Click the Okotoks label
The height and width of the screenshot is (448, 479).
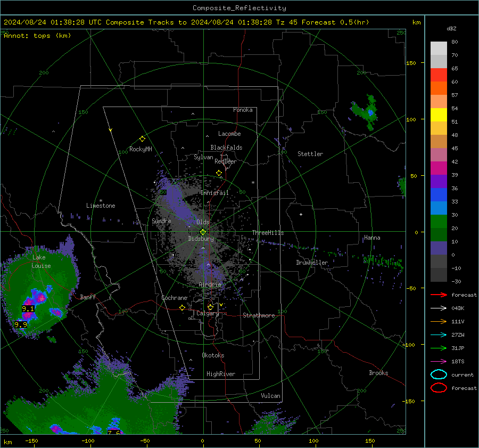coord(213,355)
